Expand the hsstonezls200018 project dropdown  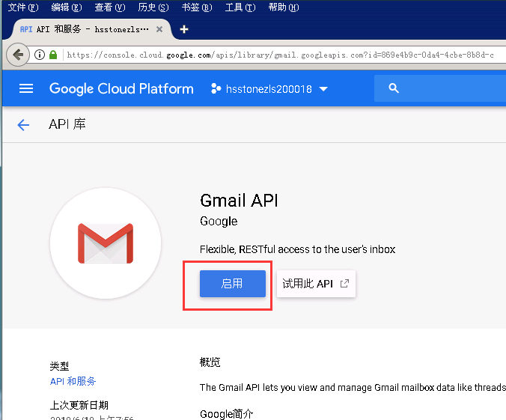click(x=323, y=89)
